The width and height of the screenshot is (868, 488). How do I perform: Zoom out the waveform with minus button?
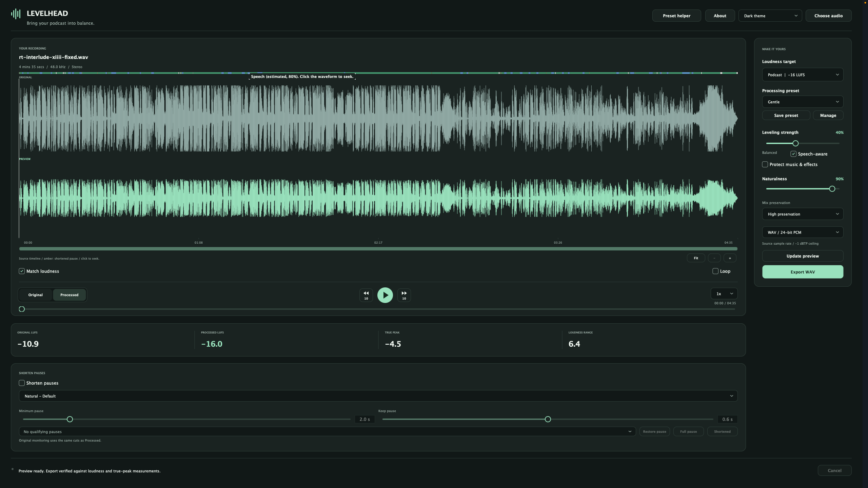(714, 258)
